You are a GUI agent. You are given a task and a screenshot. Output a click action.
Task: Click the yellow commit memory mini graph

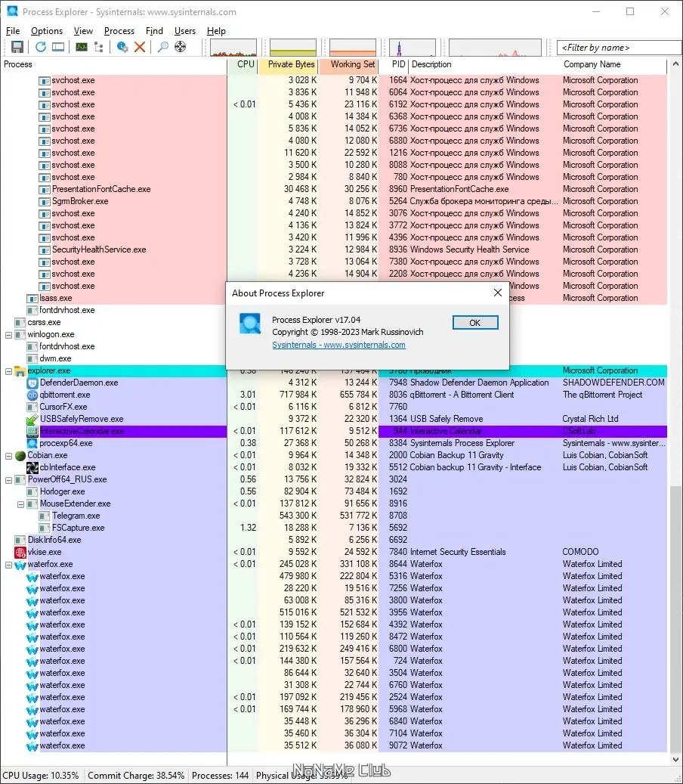pos(293,48)
